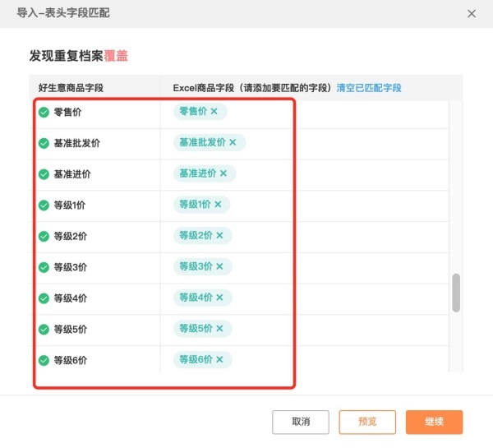
Task: Click 清空已匹配字段 link
Action: (x=369, y=88)
